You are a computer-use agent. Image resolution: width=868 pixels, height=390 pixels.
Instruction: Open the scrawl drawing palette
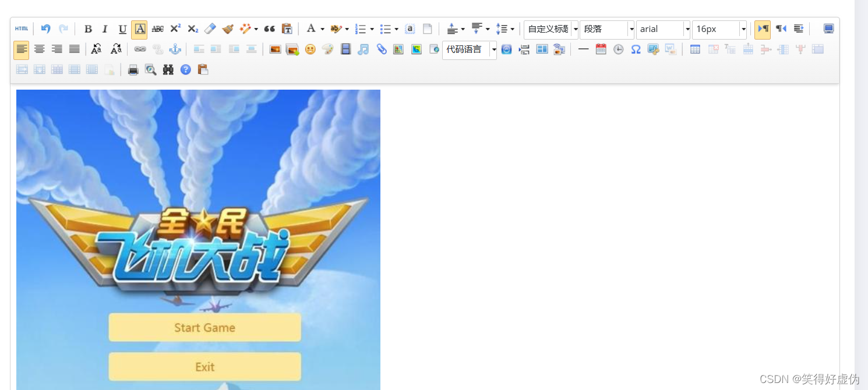click(328, 49)
